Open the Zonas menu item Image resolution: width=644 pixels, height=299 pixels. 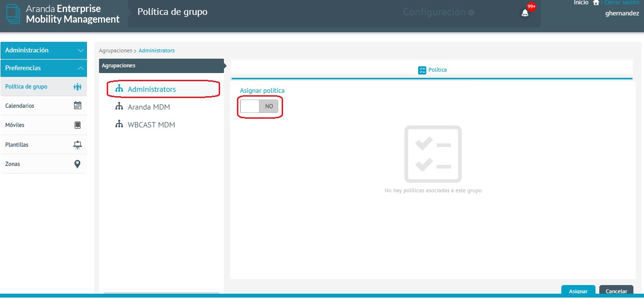(x=44, y=164)
